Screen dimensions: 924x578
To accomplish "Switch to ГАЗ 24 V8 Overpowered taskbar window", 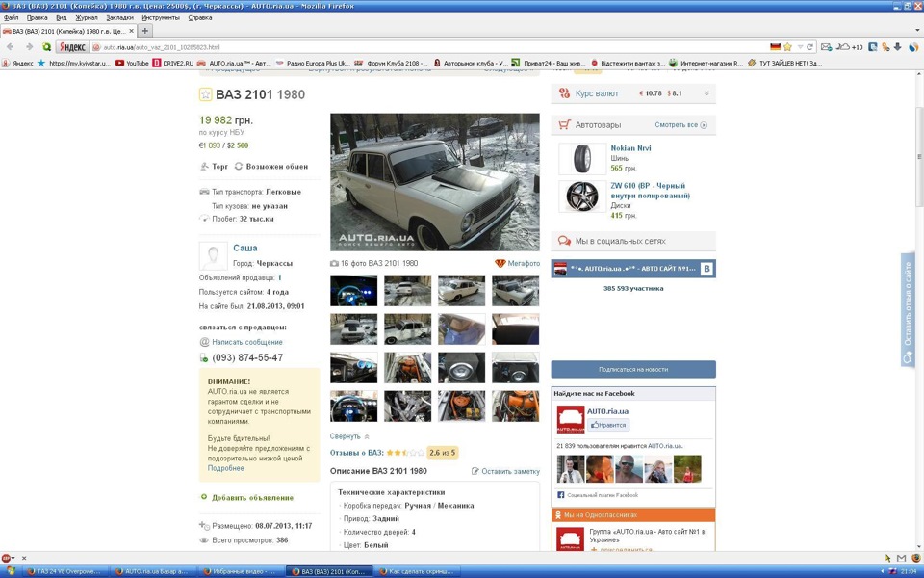I will click(64, 571).
